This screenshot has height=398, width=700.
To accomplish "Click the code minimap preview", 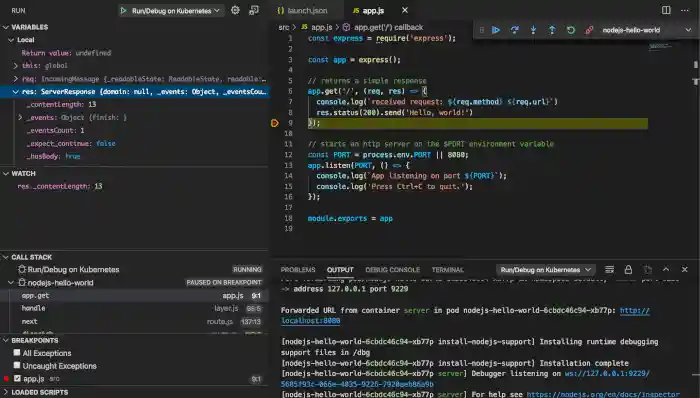I will coord(661,46).
